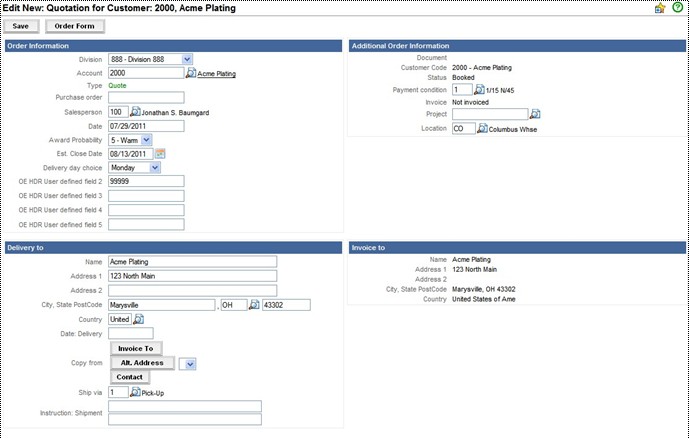Open the green help question mark icon
The image size is (689, 439).
[x=678, y=8]
